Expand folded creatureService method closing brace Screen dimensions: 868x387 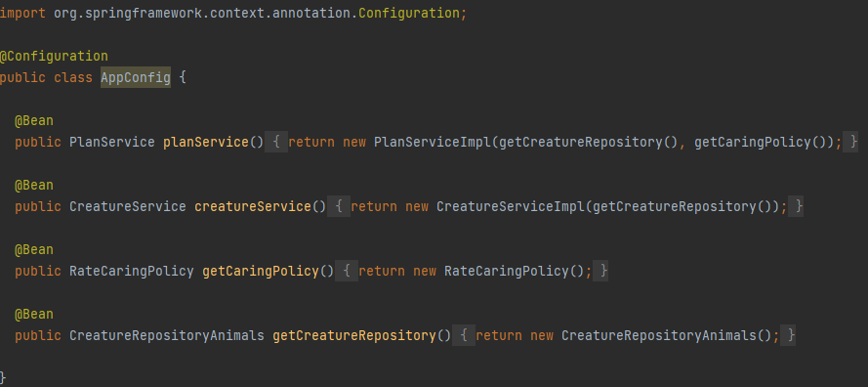coord(796,207)
